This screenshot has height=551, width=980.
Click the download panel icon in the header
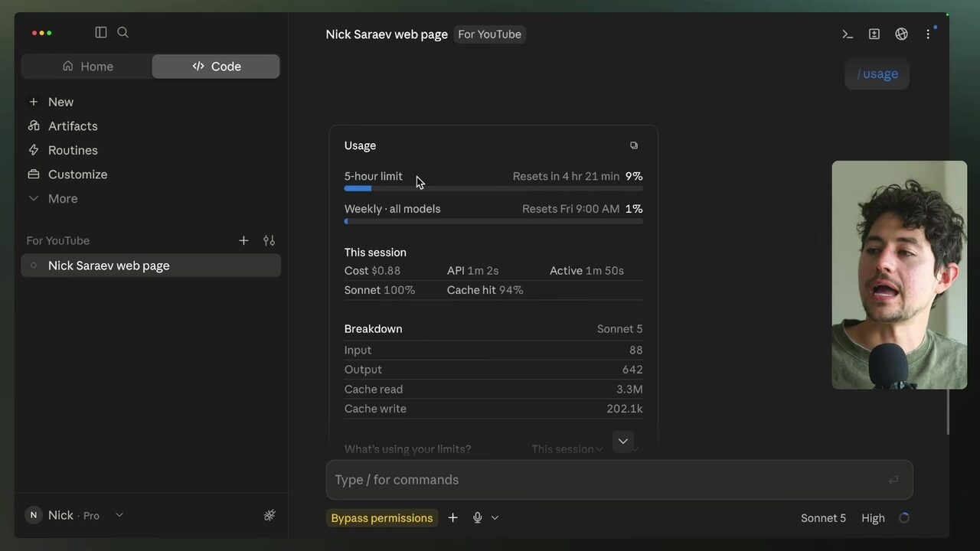(x=874, y=34)
